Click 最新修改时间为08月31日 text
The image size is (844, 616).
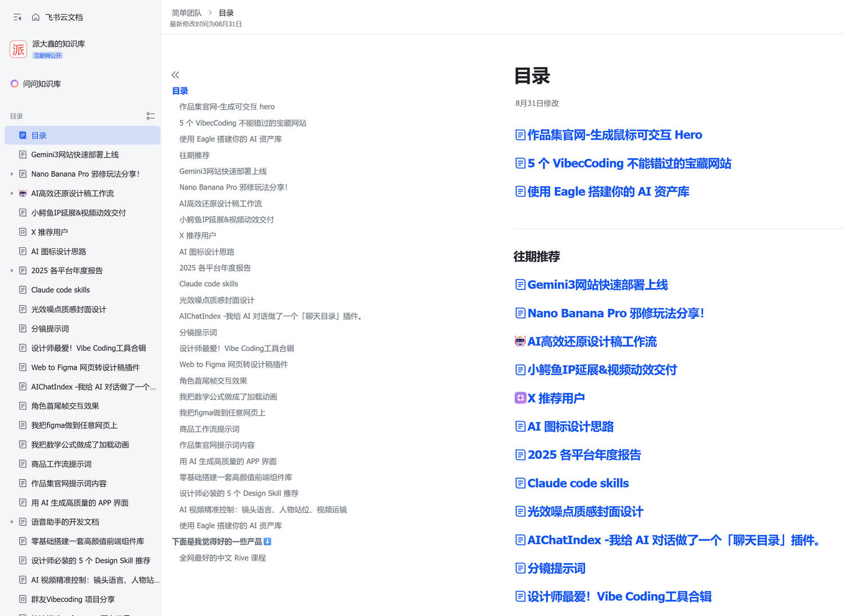pos(206,24)
